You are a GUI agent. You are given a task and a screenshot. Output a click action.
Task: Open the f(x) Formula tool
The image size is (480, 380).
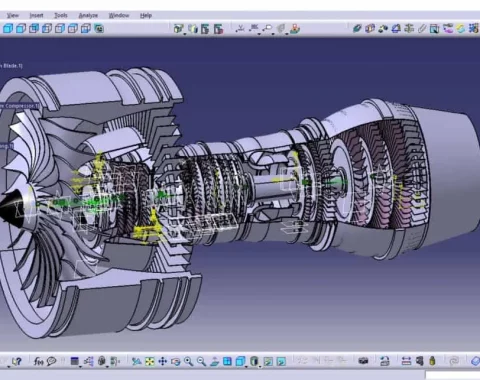38,361
